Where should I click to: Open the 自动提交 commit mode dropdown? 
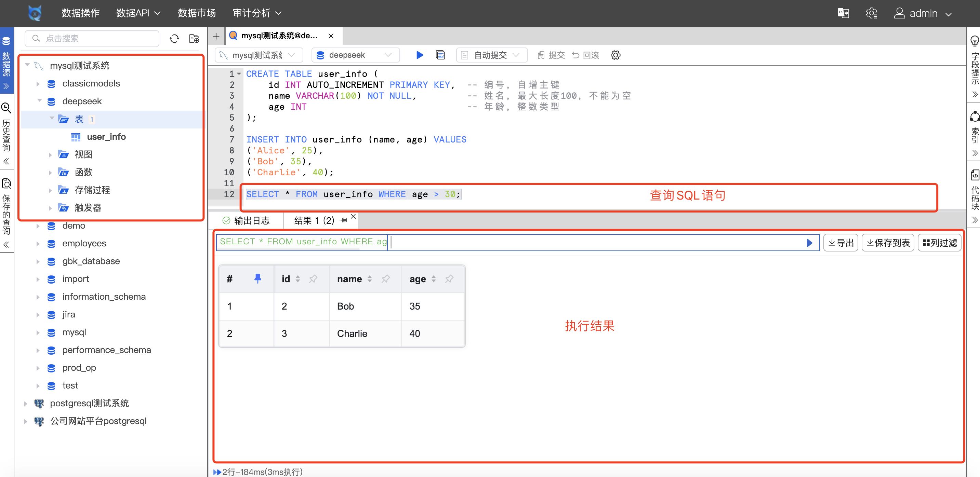[491, 55]
